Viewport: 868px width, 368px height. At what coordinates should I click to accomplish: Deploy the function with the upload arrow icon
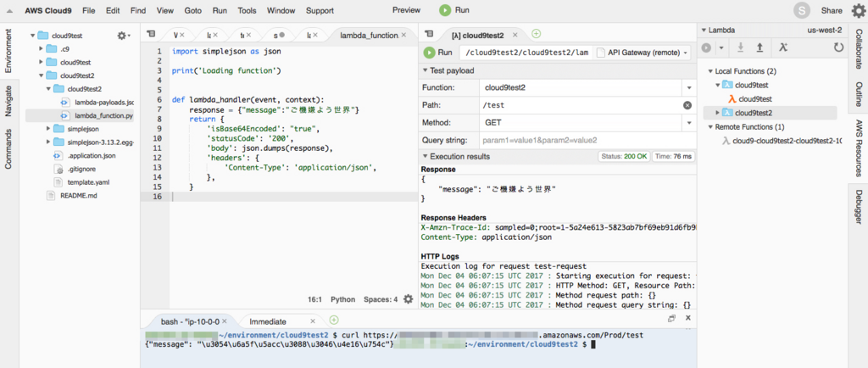[760, 48]
